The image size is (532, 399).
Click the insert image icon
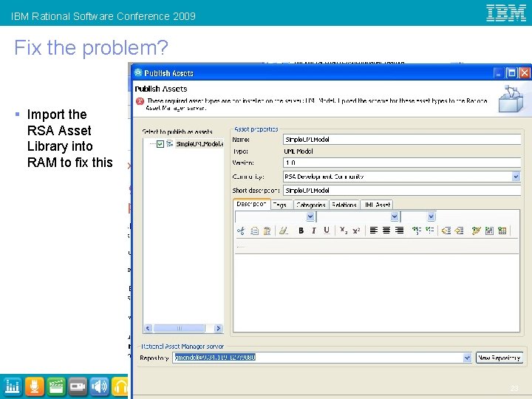489,231
